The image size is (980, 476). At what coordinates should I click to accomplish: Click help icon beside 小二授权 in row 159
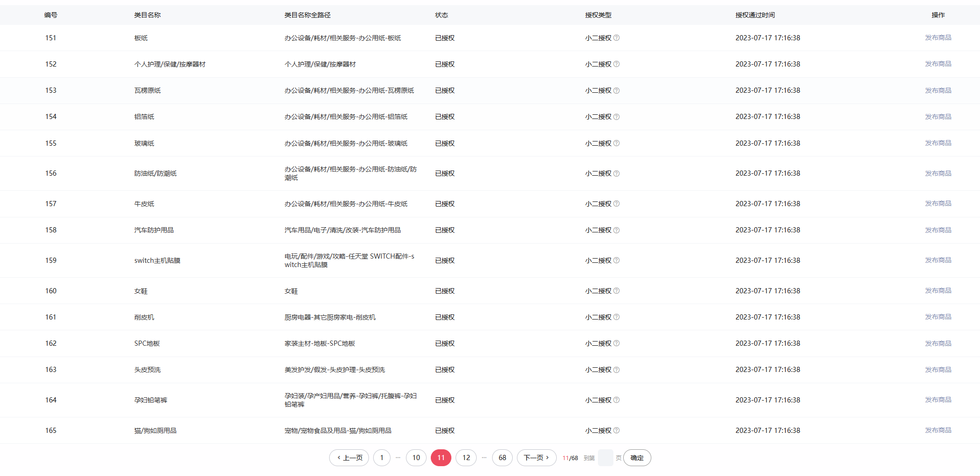(616, 260)
